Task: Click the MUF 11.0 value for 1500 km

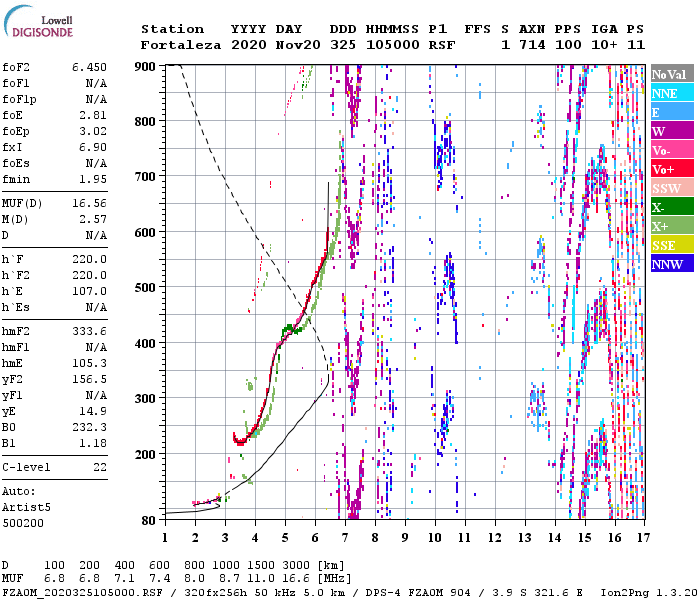Action: [261, 579]
